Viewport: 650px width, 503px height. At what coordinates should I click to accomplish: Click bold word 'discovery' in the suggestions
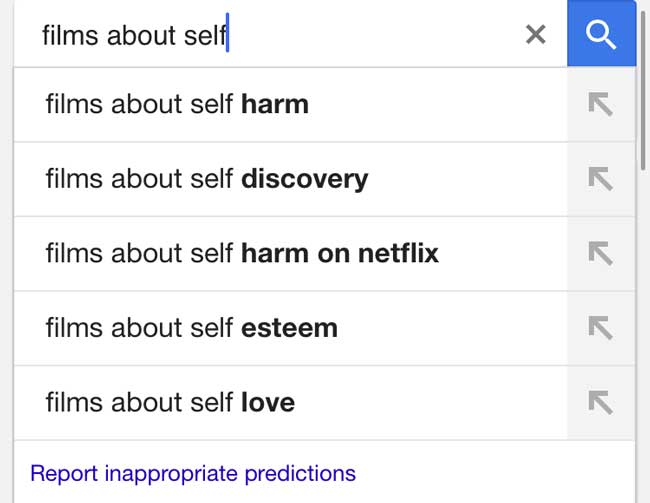coord(304,179)
